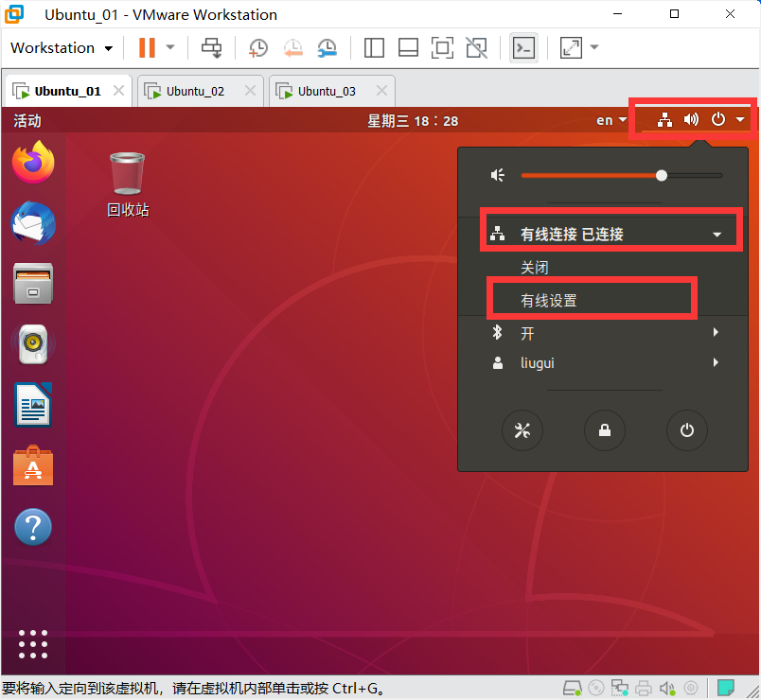Launch Firefox from the dock
This screenshot has width=761, height=700.
pyautogui.click(x=33, y=162)
